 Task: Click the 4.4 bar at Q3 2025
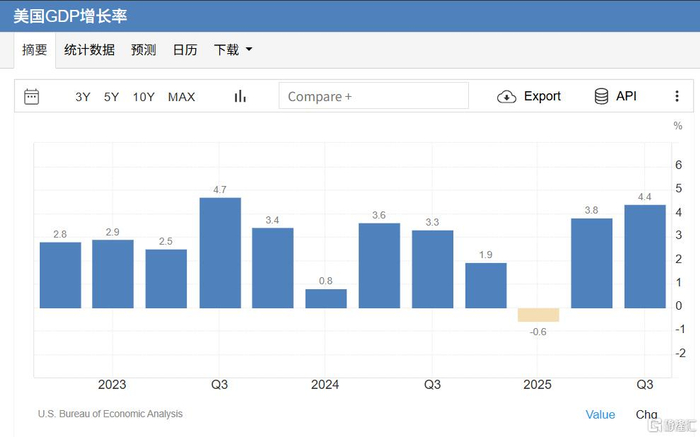[x=645, y=256]
